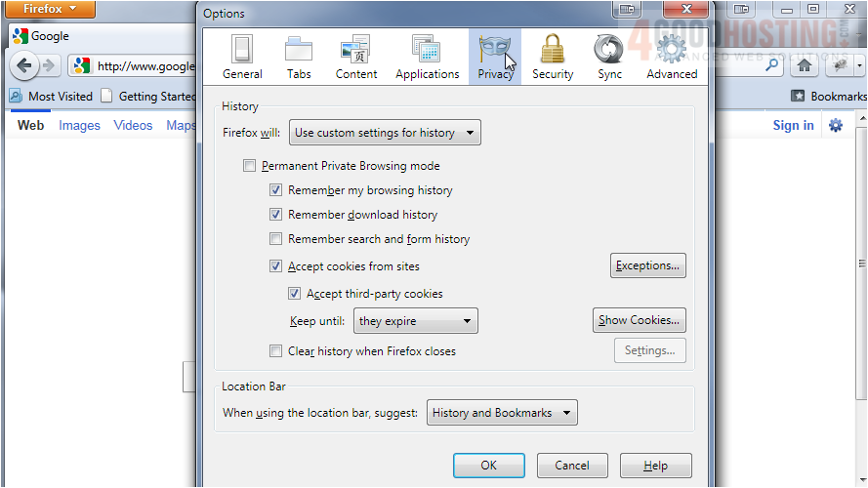Click the Home icon in toolbar

point(804,65)
